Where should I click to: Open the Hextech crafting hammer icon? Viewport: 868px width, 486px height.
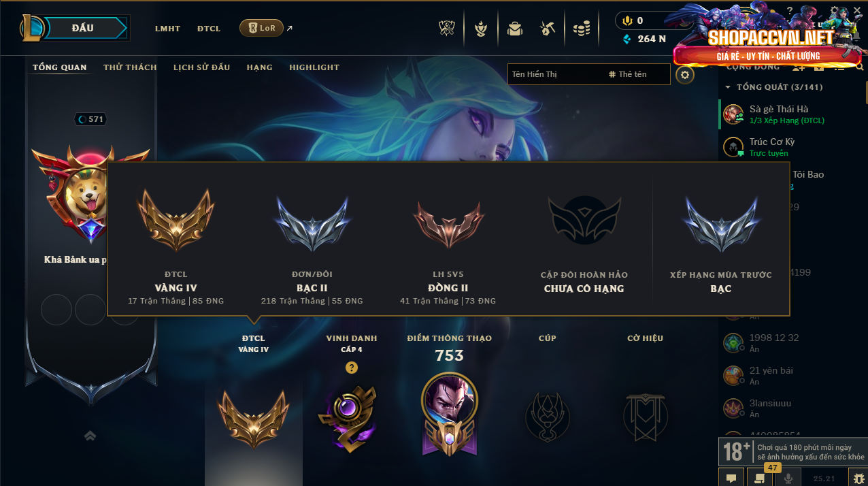(548, 29)
